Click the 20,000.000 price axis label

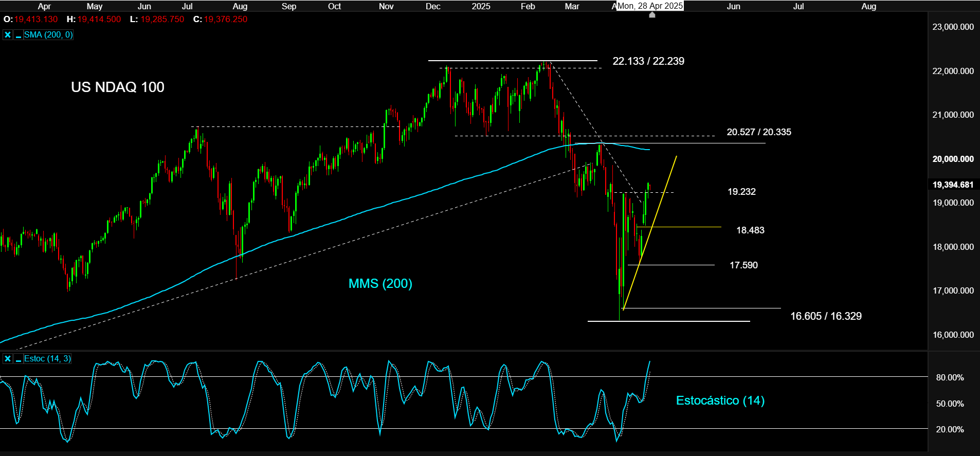(x=953, y=159)
